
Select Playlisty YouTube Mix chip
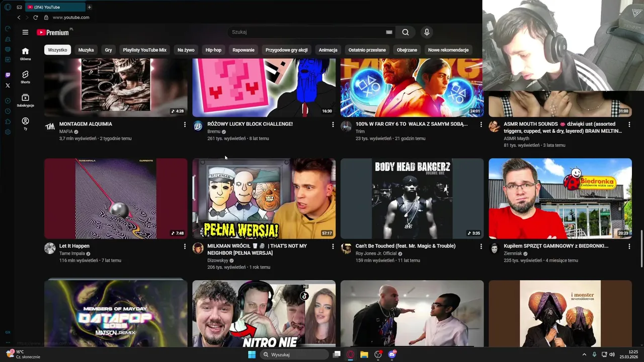pos(144,50)
